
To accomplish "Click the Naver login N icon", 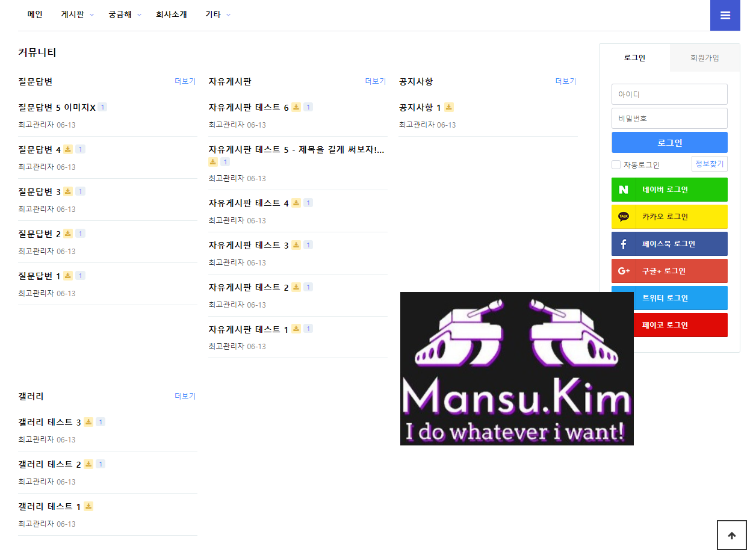I will 624,190.
